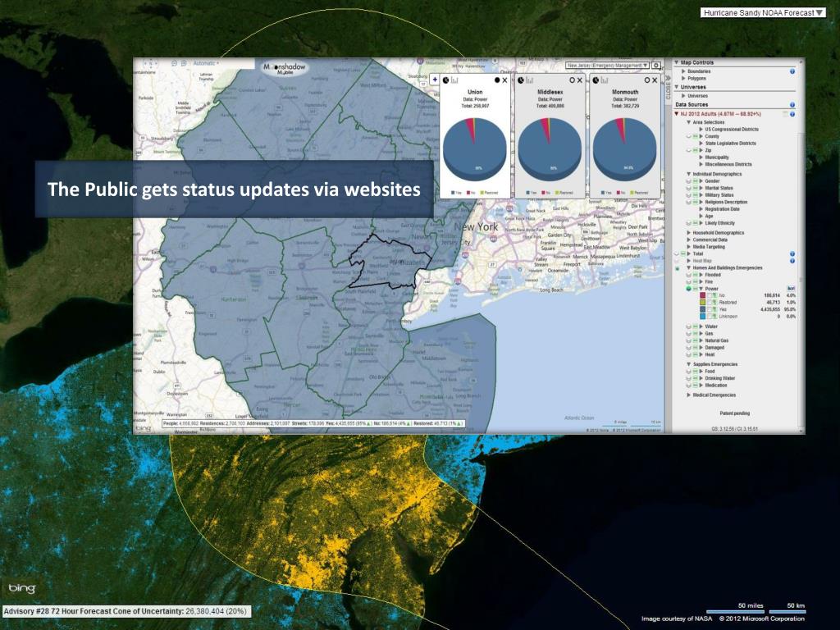
Task: Switch Union card to bar chart view
Action: (454, 80)
